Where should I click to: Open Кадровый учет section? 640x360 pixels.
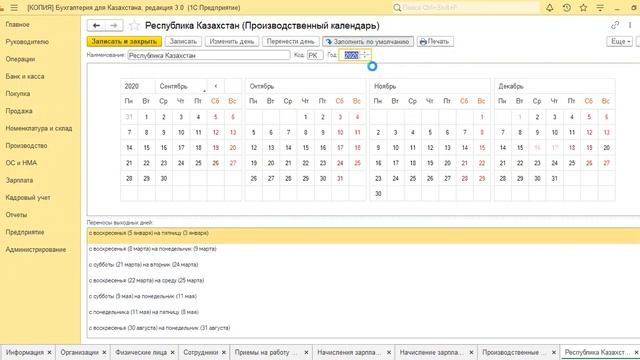tap(28, 198)
